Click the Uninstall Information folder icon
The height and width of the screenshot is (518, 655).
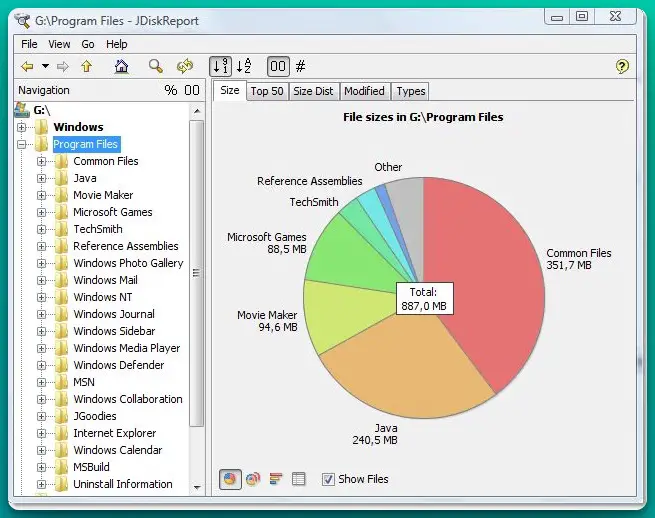tap(61, 484)
